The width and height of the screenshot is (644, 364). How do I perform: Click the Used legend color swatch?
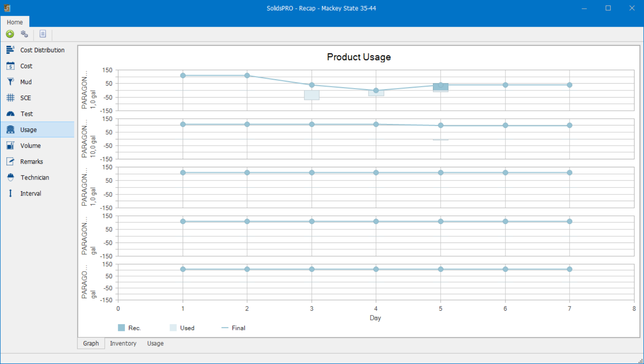173,328
